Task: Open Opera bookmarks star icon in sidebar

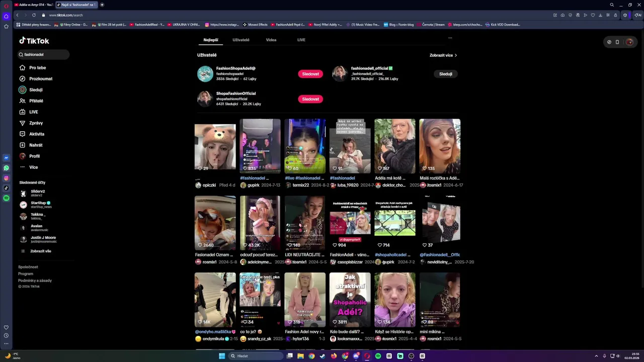Action: [6, 26]
